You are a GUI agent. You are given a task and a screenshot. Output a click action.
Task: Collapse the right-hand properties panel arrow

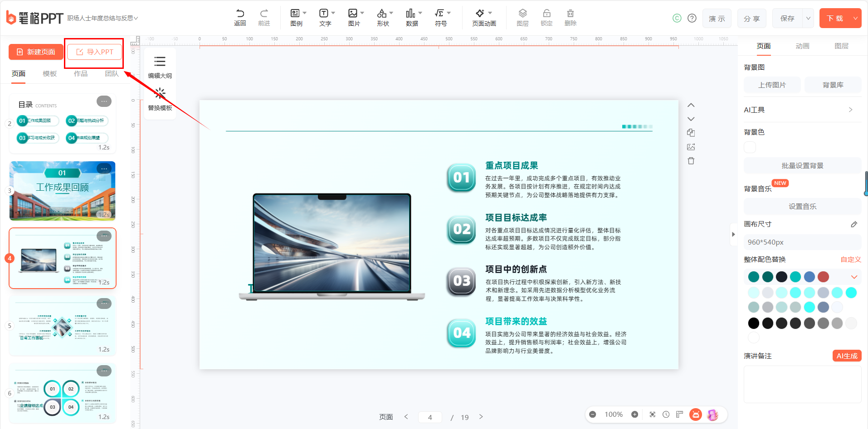pos(733,234)
